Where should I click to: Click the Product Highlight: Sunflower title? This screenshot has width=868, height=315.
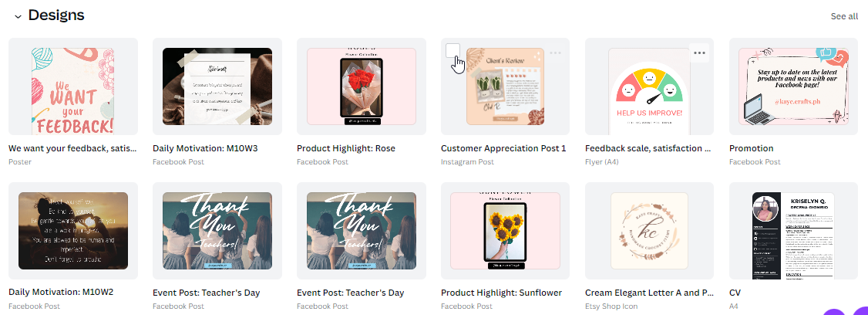(501, 293)
